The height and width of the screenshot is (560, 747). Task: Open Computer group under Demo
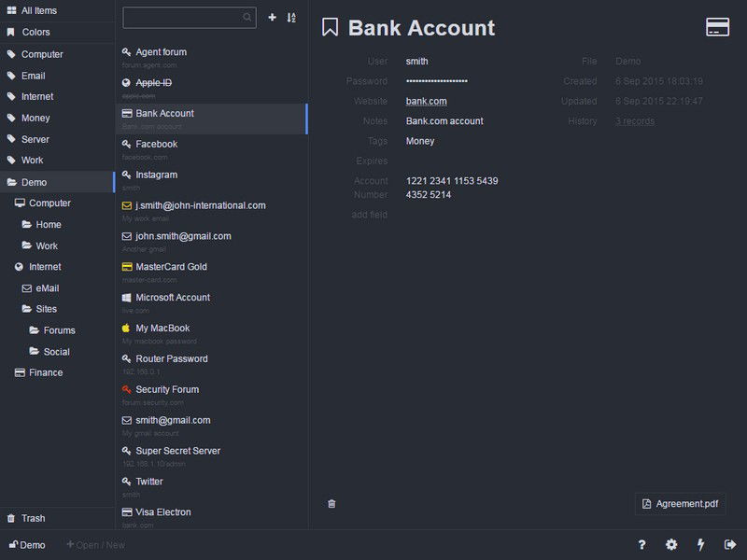(x=57, y=203)
